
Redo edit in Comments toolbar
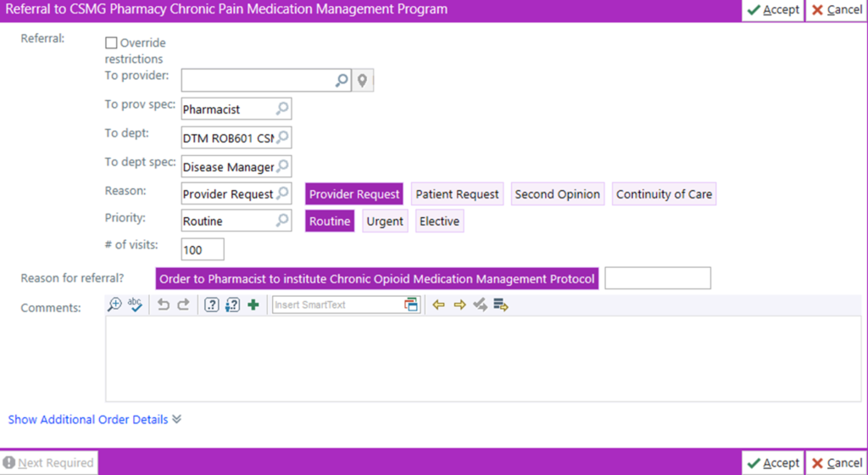point(183,305)
